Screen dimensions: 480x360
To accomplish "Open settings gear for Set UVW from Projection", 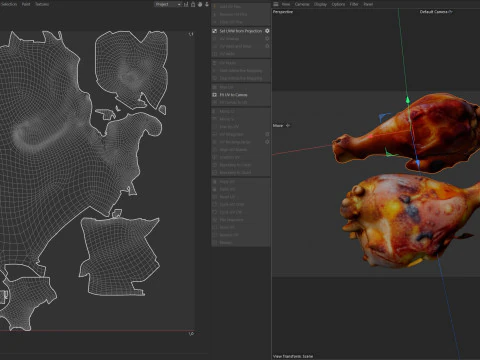I will tap(267, 31).
